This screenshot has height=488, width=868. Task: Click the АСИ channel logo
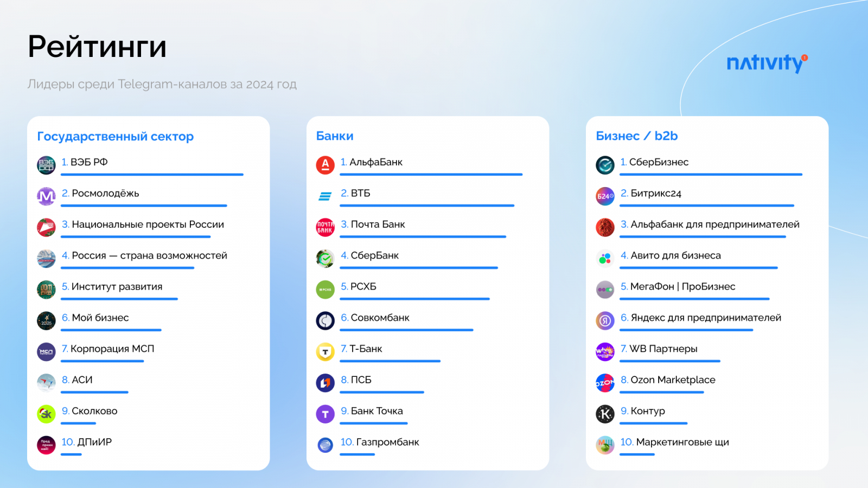46,383
